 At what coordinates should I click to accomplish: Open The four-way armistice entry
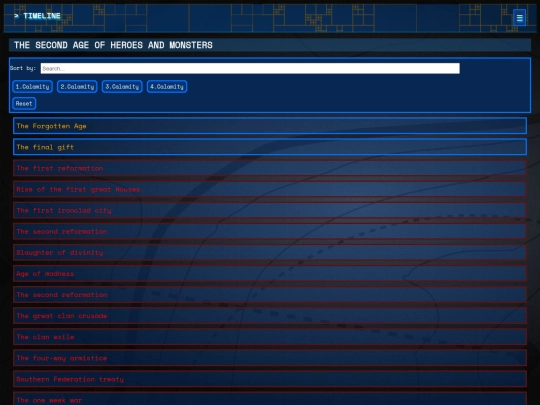click(x=270, y=358)
